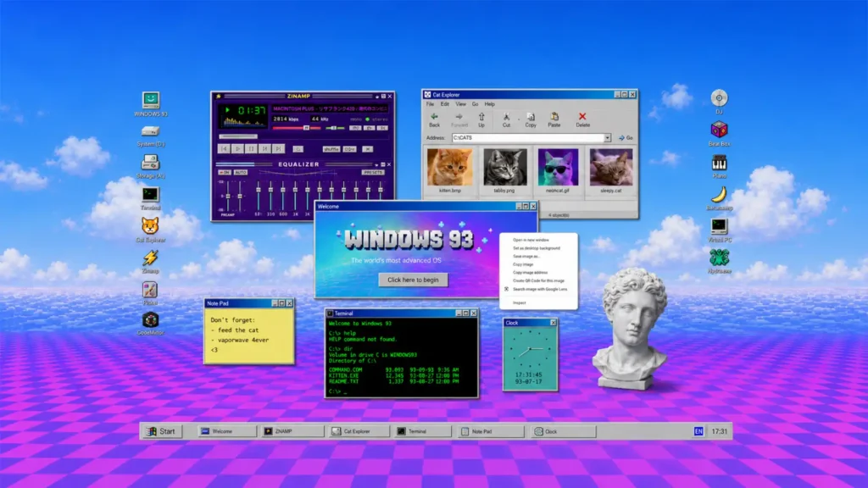Toggle shuffle in Zinamp
Screen dimensions: 868x488
[331, 149]
